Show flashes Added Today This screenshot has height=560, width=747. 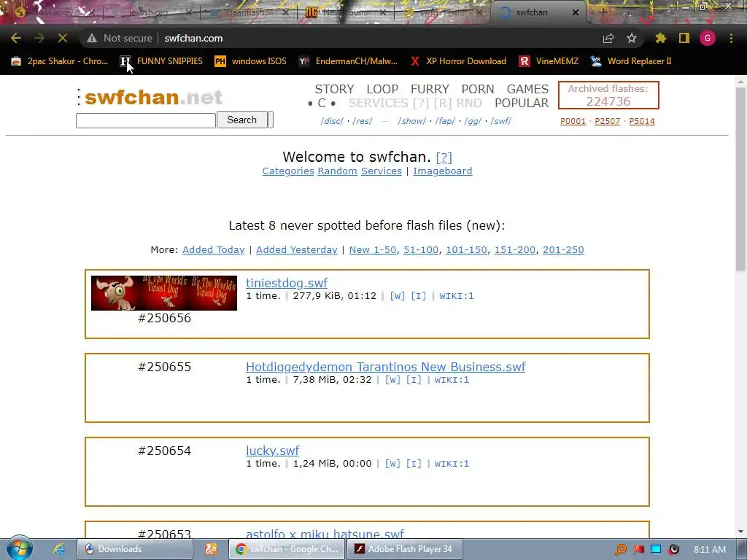(214, 249)
